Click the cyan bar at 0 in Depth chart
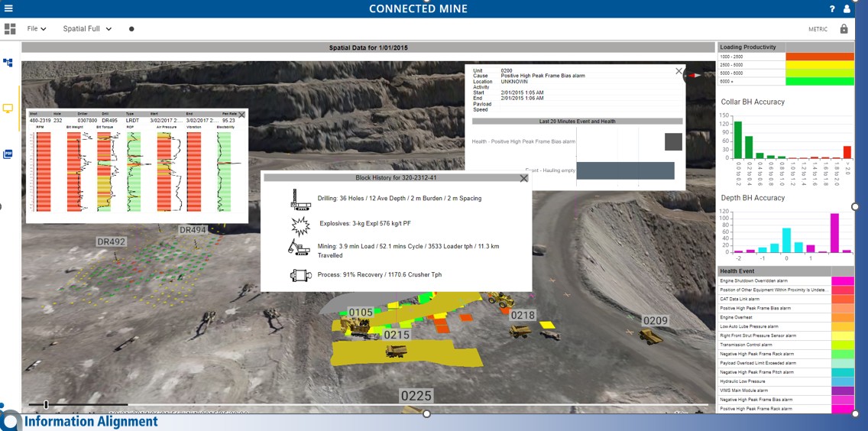 [x=786, y=241]
